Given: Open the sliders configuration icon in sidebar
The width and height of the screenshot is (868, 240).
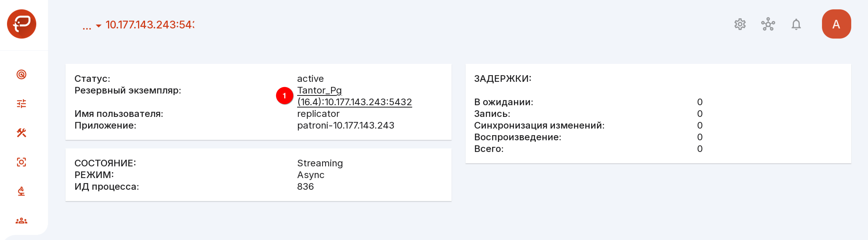Looking at the screenshot, I should pyautogui.click(x=21, y=104).
